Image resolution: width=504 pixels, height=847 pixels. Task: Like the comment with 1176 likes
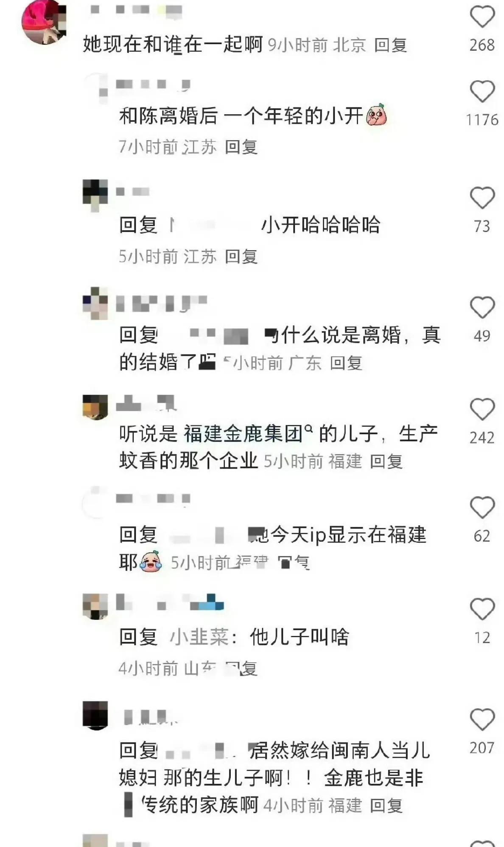pyautogui.click(x=482, y=91)
